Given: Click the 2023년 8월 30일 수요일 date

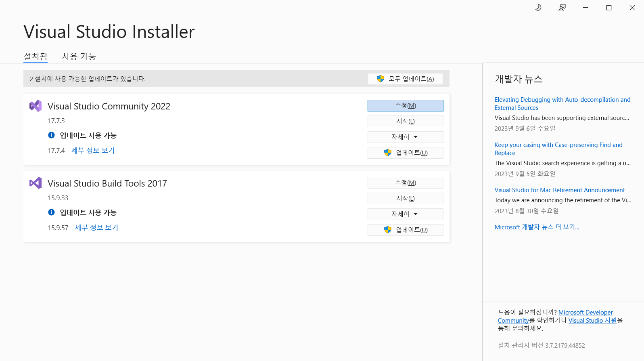Looking at the screenshot, I should (x=527, y=211).
